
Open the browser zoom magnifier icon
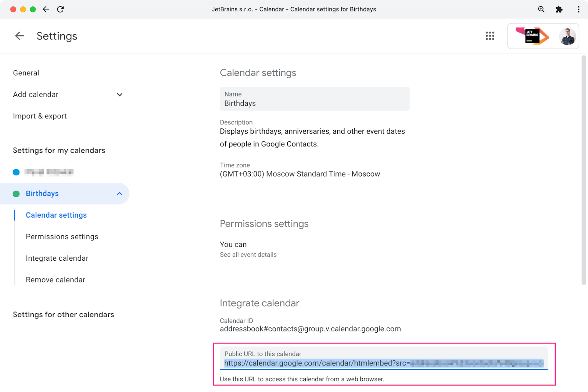541,9
